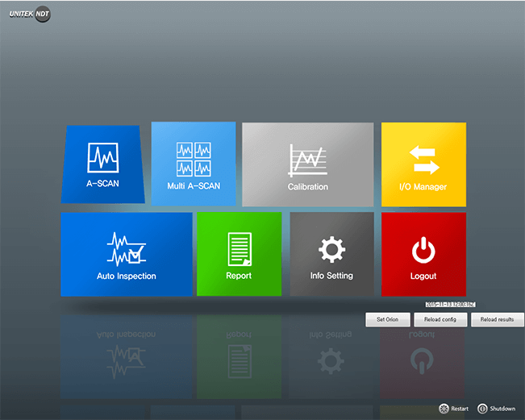Click the Reload results button
The height and width of the screenshot is (420, 525).
tap(498, 319)
